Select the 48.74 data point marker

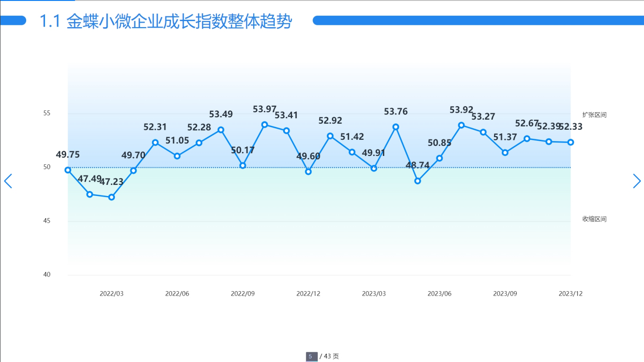click(x=418, y=181)
